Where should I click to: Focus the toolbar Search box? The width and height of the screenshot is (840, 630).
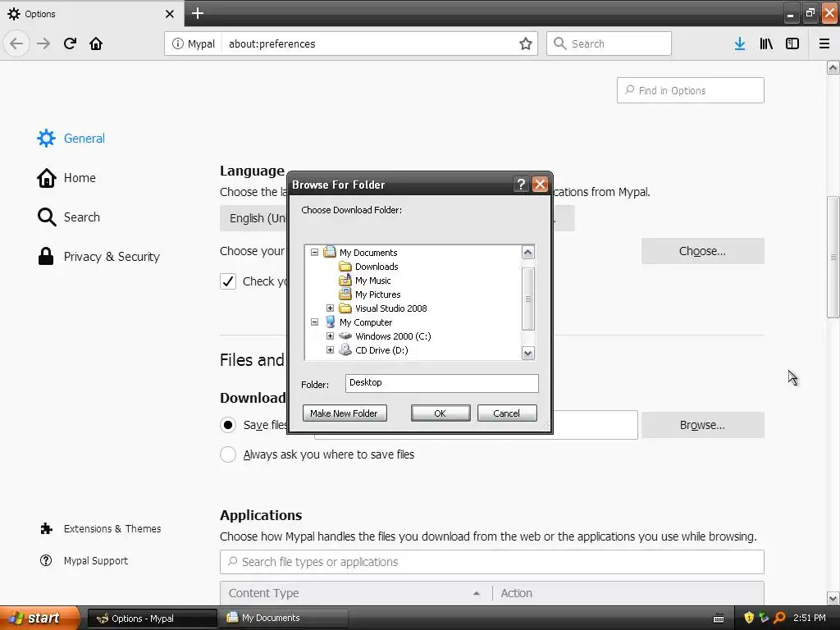pyautogui.click(x=609, y=43)
